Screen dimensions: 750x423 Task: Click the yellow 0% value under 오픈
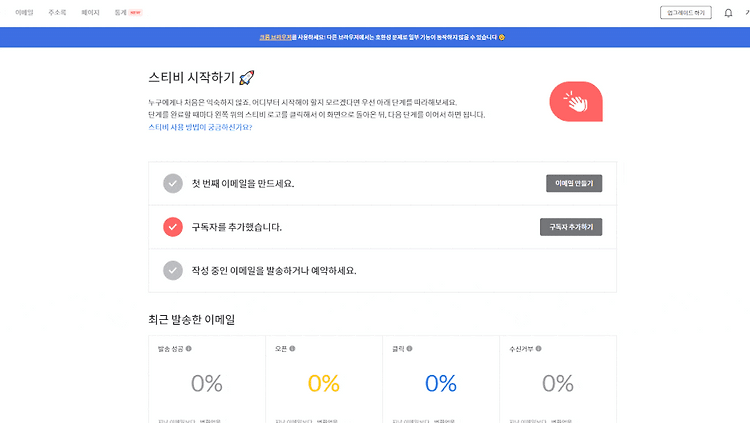324,383
